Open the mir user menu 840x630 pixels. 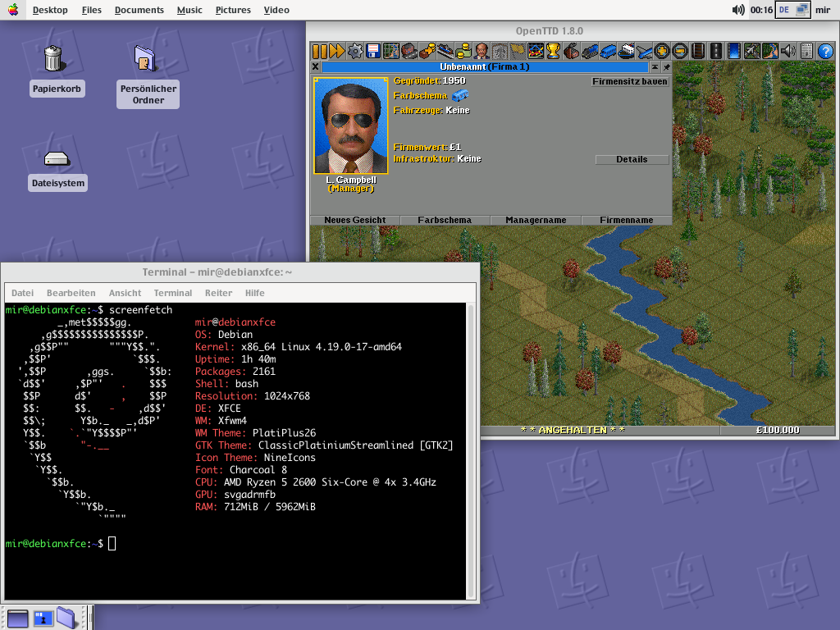coord(823,10)
